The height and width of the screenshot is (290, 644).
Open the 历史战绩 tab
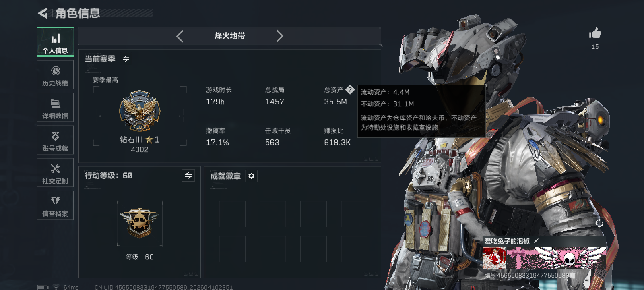click(55, 75)
